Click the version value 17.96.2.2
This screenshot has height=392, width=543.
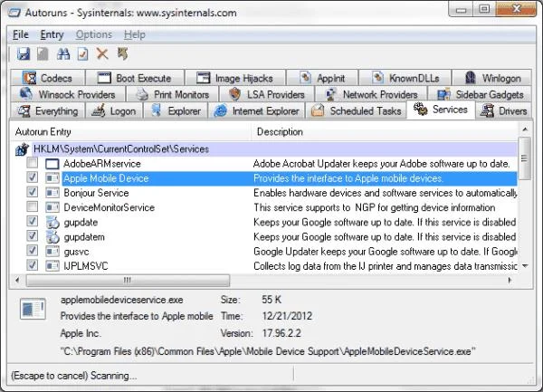[x=281, y=333]
